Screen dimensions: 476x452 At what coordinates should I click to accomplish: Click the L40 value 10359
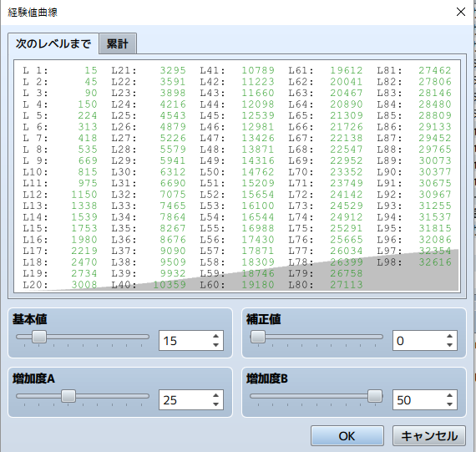170,285
